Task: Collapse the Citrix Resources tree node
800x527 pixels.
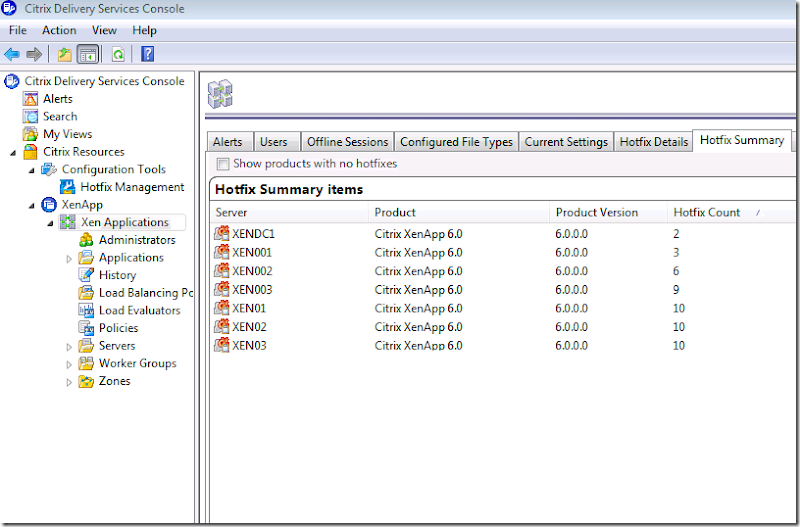Action: (13, 153)
